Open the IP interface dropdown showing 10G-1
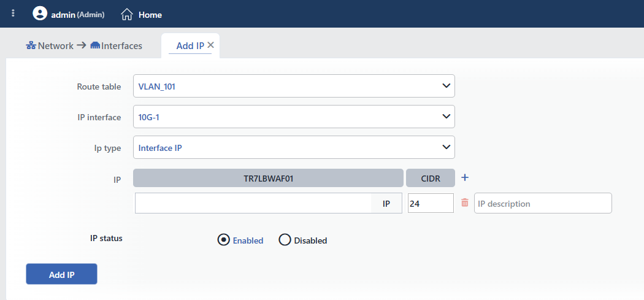 coord(294,117)
